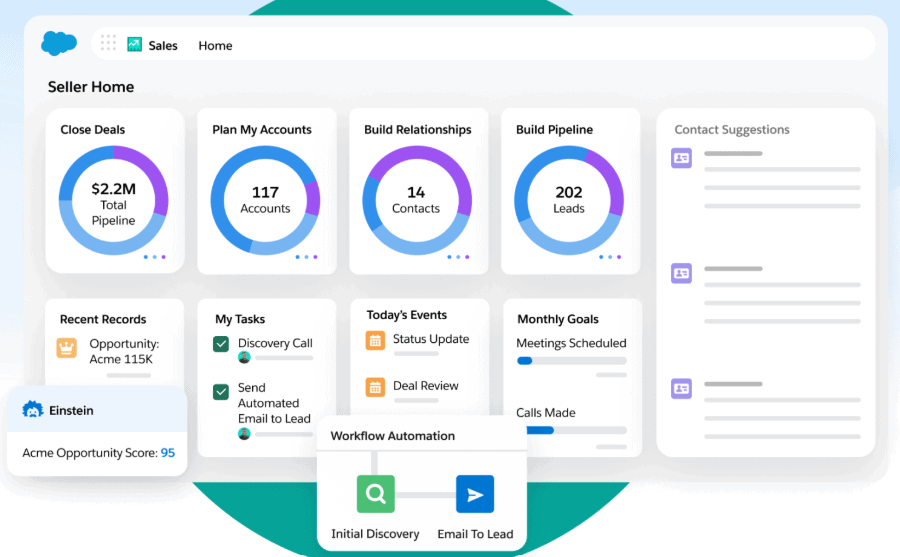900x557 pixels.
Task: Toggle the Send Automated Email task checkbox
Action: (221, 392)
